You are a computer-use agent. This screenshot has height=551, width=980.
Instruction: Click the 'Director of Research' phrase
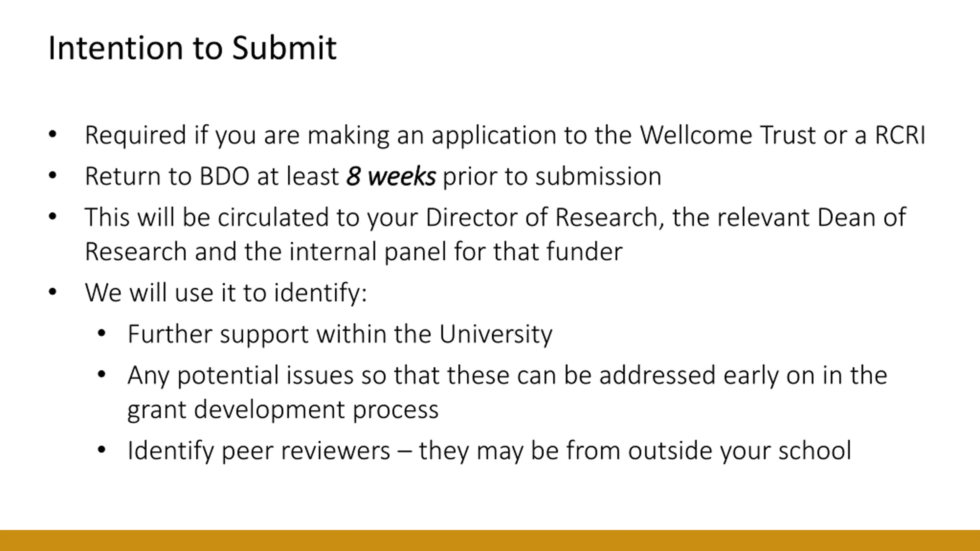coord(542,217)
